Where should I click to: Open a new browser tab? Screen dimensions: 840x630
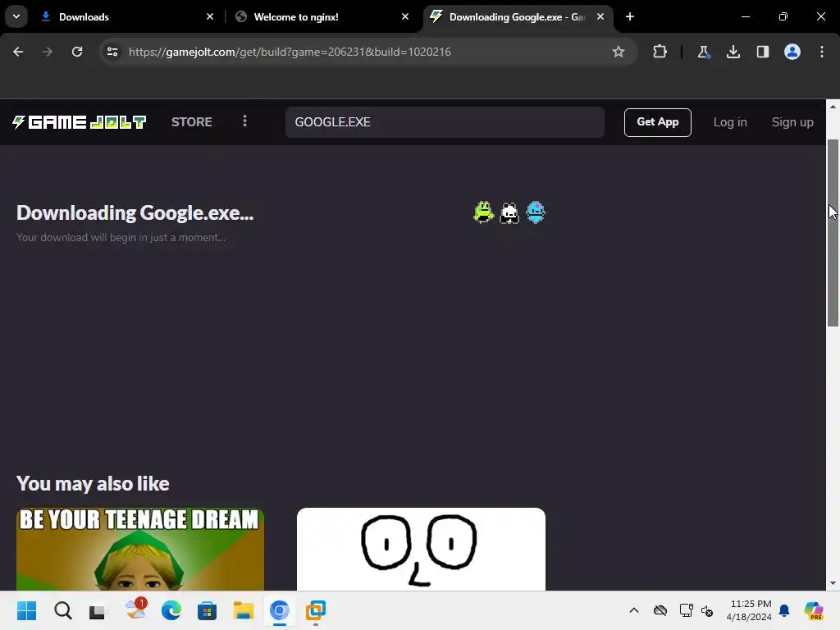(630, 17)
